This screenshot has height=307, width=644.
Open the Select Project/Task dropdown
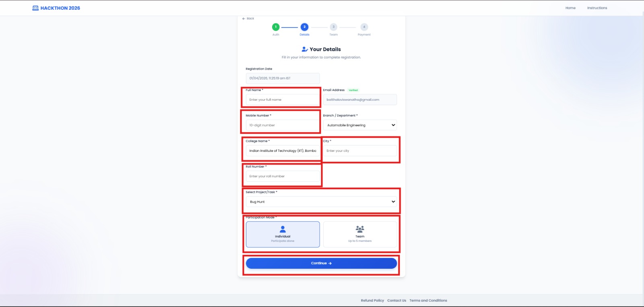click(x=321, y=202)
